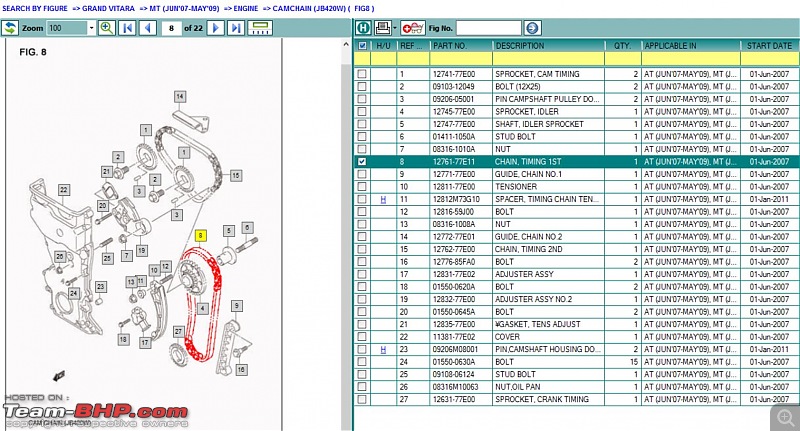This screenshot has width=800, height=431.
Task: Check the box for TENSIONER row
Action: click(x=362, y=186)
